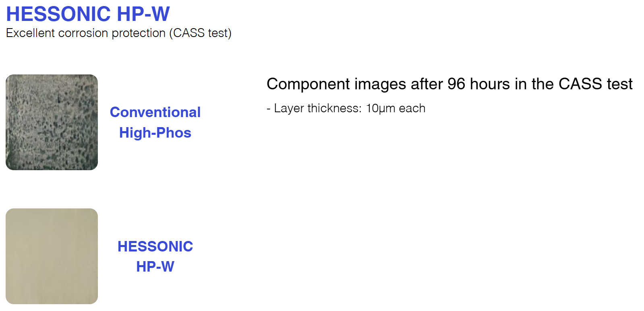Image resolution: width=644 pixels, height=311 pixels.
Task: Click the blue HP-W label under HESSONIC
Action: (x=155, y=266)
